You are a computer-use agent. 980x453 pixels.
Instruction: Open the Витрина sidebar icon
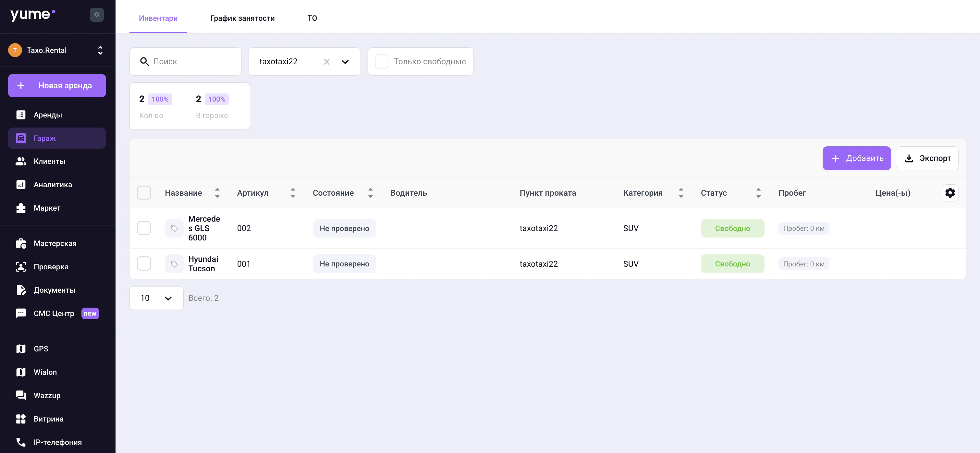[21, 419]
